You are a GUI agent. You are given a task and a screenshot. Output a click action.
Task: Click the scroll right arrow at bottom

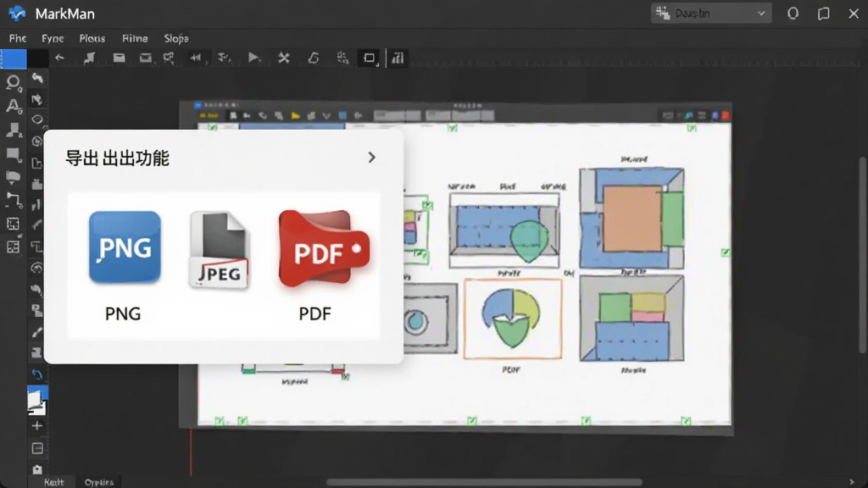[852, 482]
